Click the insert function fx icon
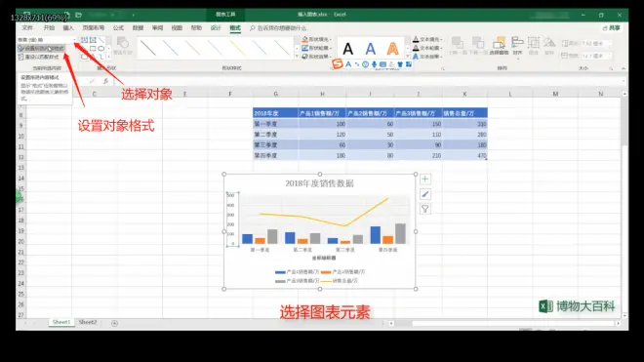This screenshot has height=362, width=644. (x=105, y=81)
